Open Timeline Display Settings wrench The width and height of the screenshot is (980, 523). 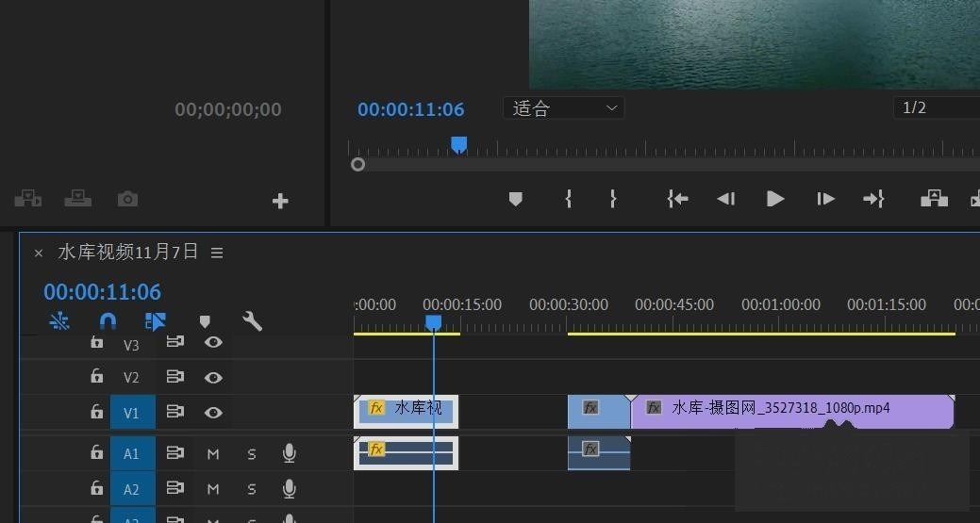click(x=252, y=321)
